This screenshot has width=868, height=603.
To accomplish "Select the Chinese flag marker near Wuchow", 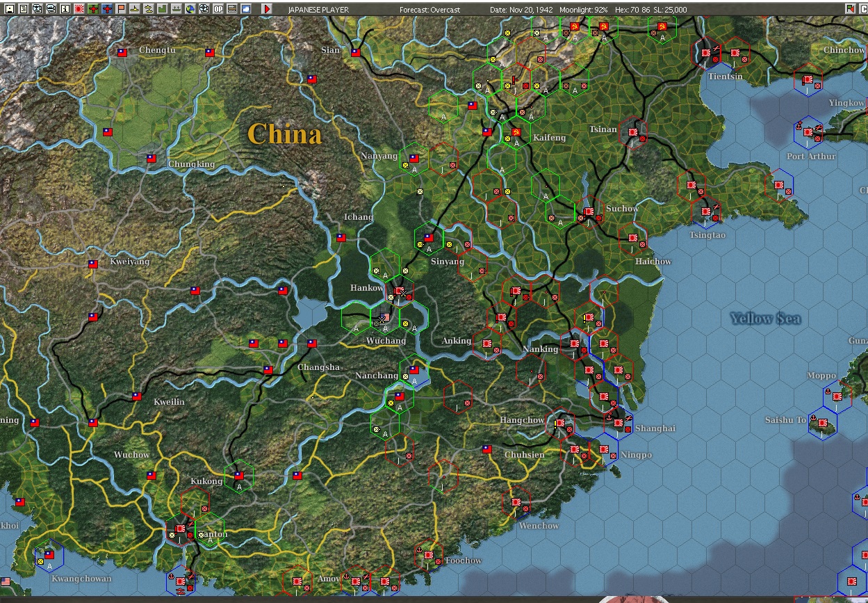I will click(152, 476).
